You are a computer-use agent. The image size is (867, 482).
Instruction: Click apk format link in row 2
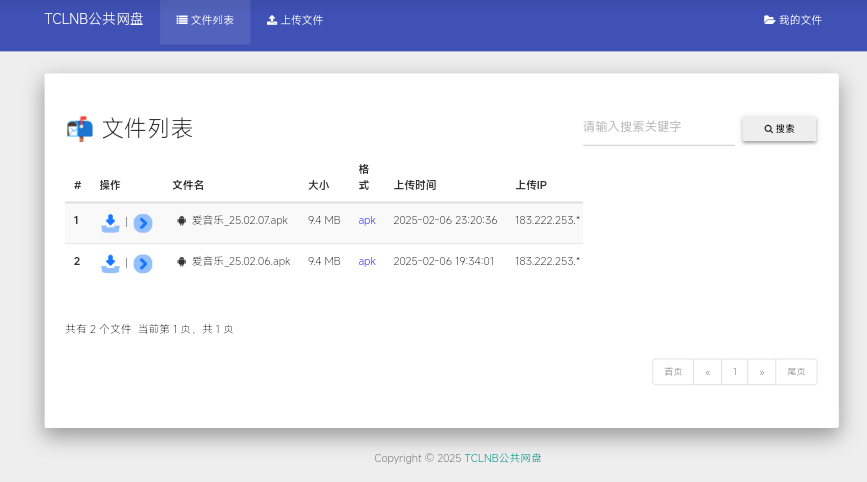[367, 261]
